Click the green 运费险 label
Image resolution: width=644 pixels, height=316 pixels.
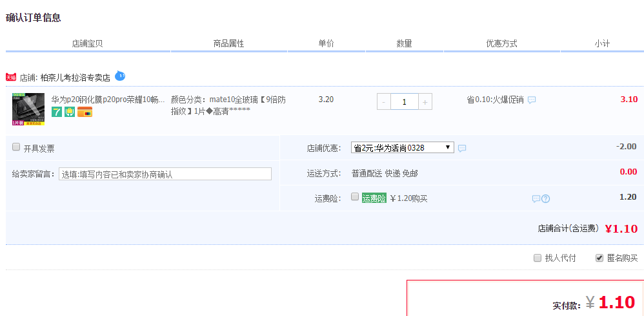tap(374, 198)
